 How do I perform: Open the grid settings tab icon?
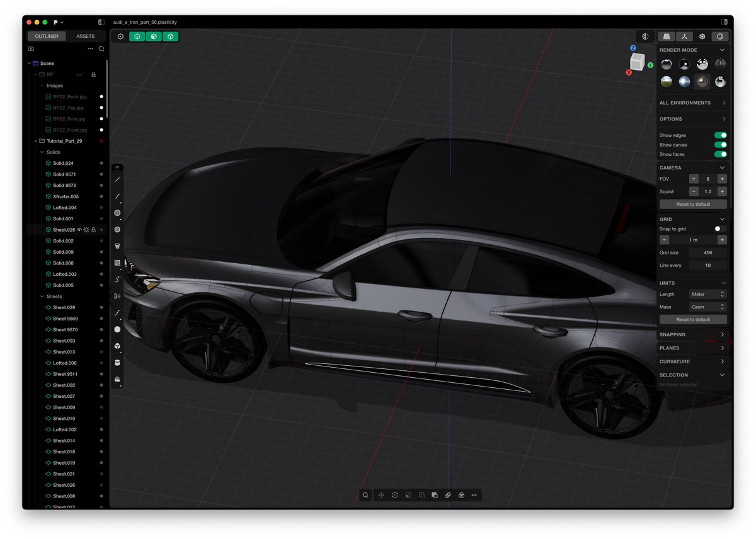click(x=667, y=37)
